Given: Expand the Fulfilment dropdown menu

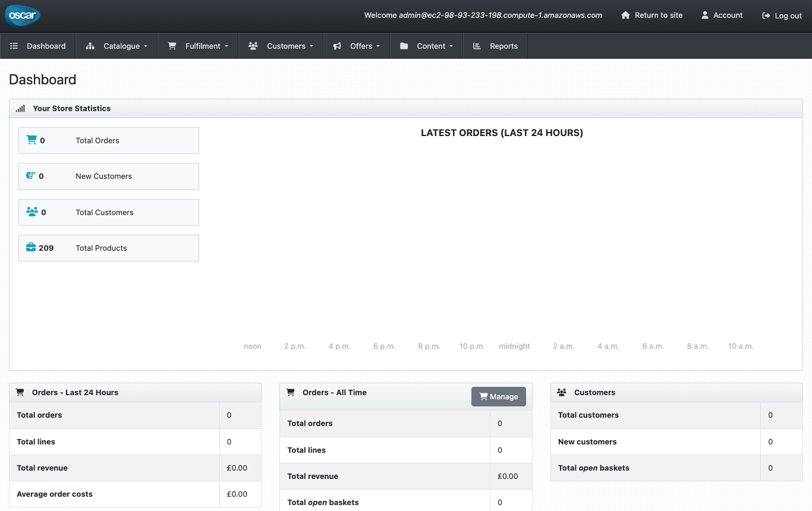Looking at the screenshot, I should (x=198, y=46).
